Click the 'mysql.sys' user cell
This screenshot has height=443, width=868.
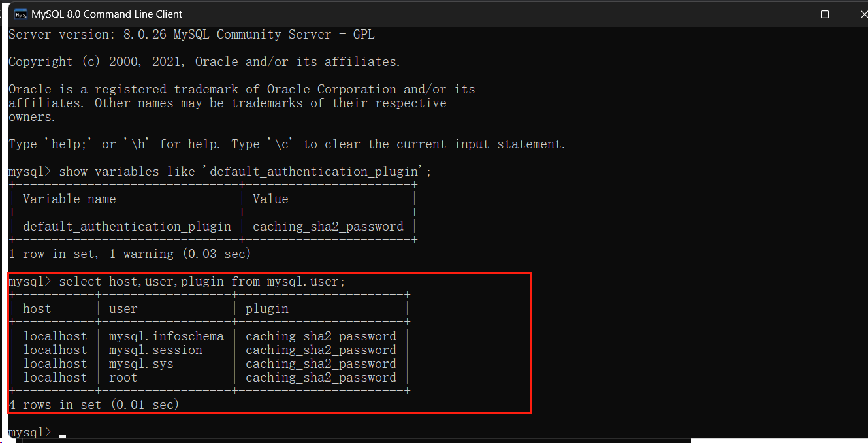pyautogui.click(x=141, y=364)
